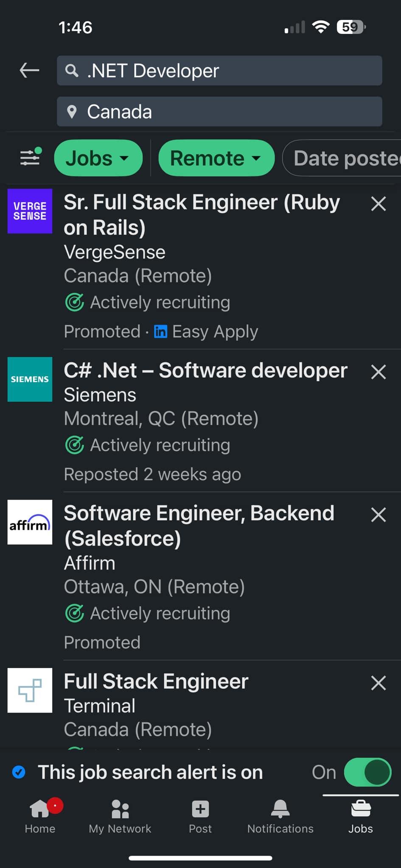The image size is (401, 868).
Task: Go to the Home tab
Action: pyautogui.click(x=40, y=816)
